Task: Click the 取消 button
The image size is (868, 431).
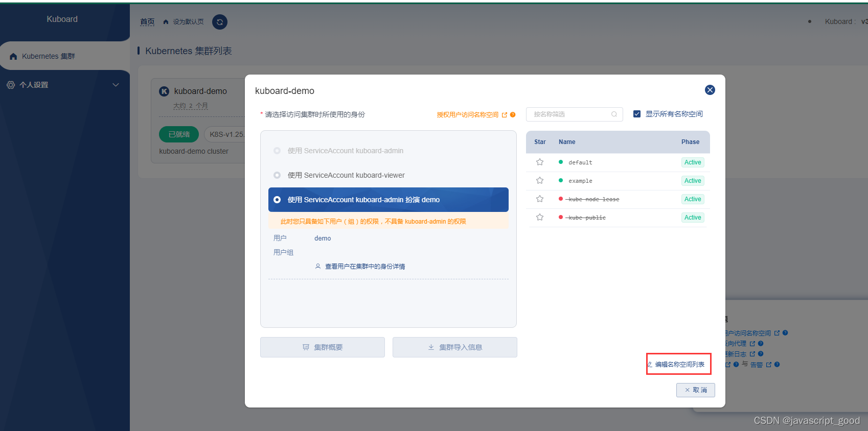Action: point(696,390)
